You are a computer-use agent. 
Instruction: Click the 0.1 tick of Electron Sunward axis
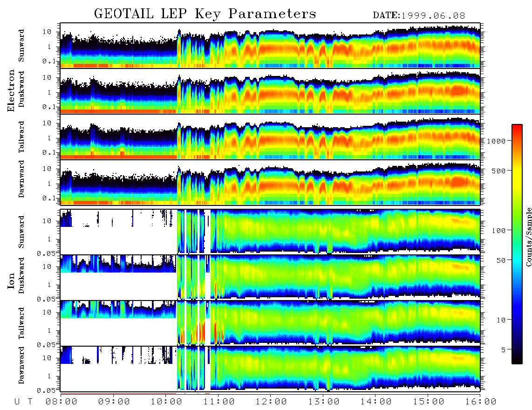tap(49, 61)
